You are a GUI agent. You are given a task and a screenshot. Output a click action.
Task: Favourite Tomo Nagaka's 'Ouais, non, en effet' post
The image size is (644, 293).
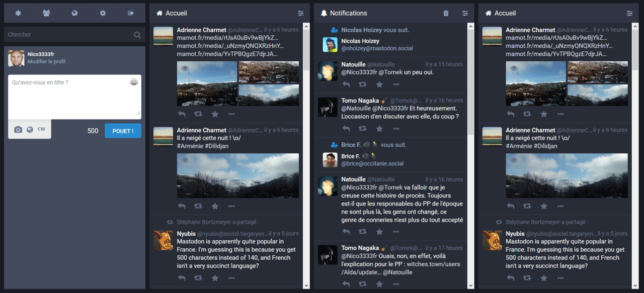click(379, 284)
